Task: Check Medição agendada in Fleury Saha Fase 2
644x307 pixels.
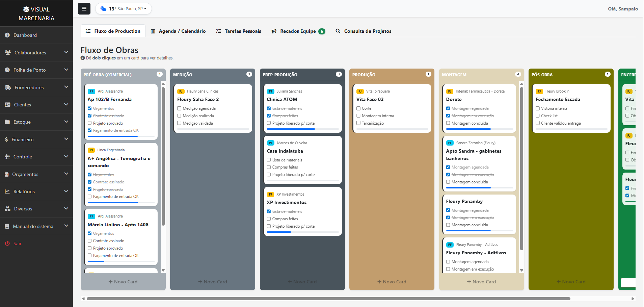Action: [179, 108]
